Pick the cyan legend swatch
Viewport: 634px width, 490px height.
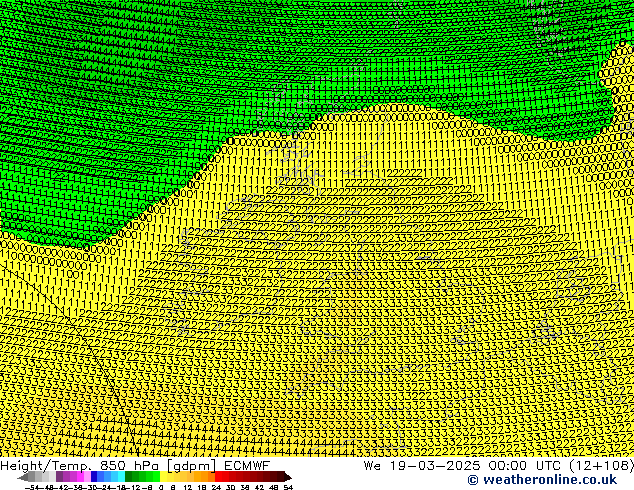121,476
